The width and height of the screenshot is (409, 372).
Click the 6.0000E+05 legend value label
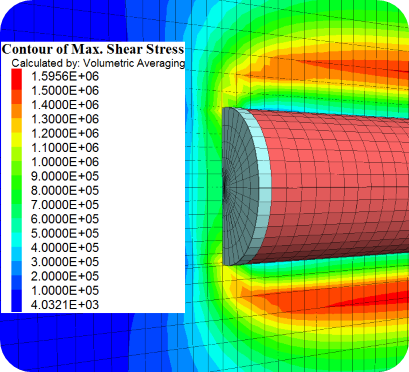[65, 219]
